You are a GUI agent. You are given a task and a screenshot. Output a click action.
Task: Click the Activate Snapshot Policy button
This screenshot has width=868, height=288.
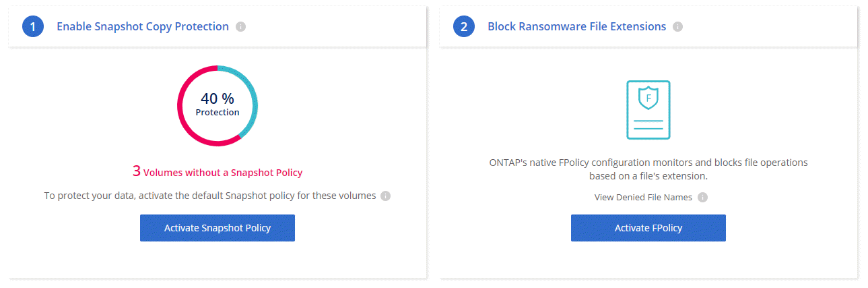point(218,228)
